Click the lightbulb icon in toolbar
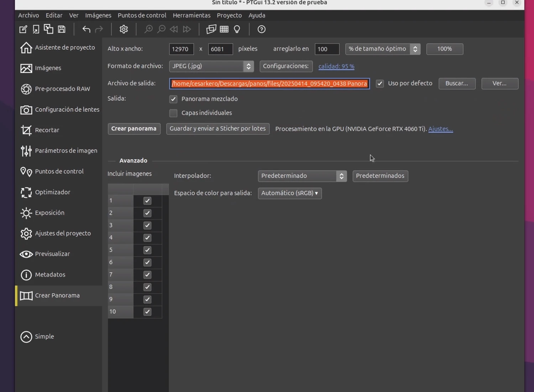The width and height of the screenshot is (534, 392). pyautogui.click(x=237, y=29)
